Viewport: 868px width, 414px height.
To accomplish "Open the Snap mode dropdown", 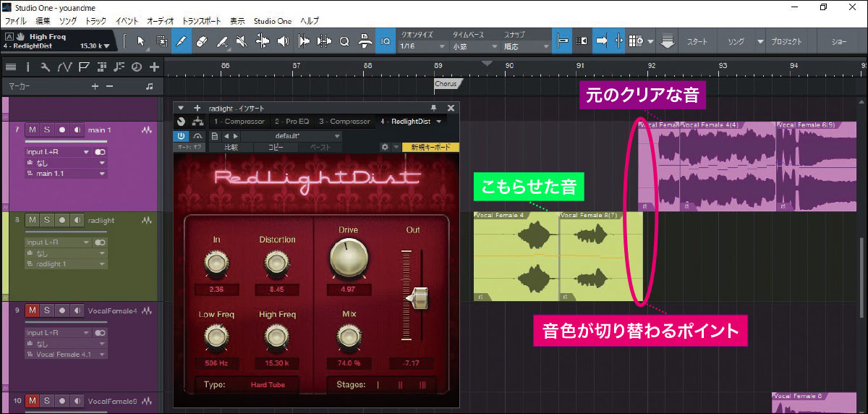I will click(527, 46).
